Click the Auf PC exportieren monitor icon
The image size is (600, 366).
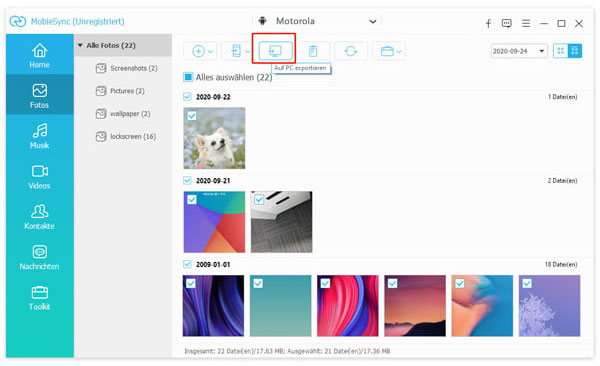point(275,51)
